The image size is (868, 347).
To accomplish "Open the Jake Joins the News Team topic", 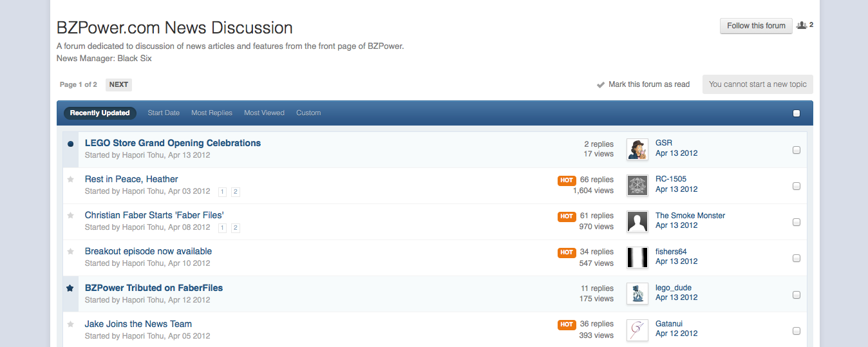I will pyautogui.click(x=138, y=324).
